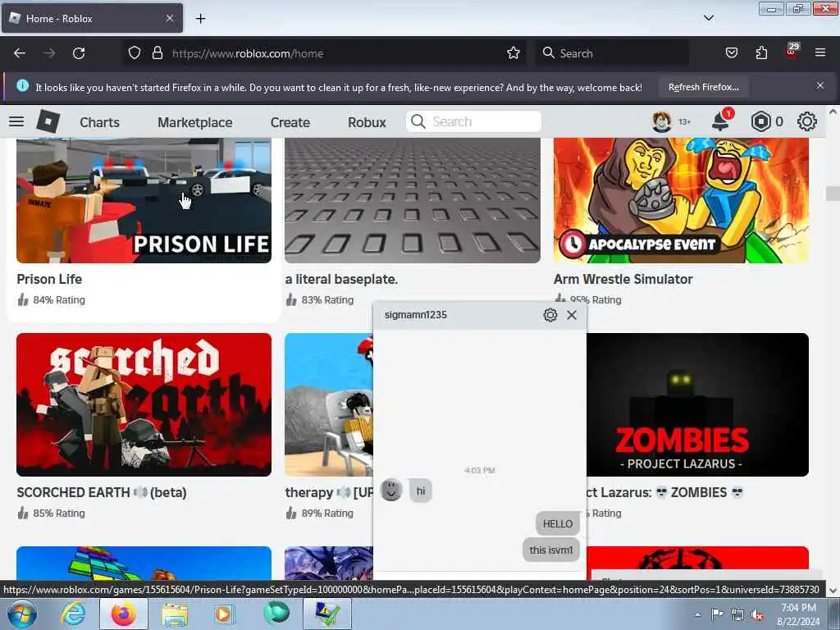
Task: Go back to the previous page
Action: tap(20, 53)
